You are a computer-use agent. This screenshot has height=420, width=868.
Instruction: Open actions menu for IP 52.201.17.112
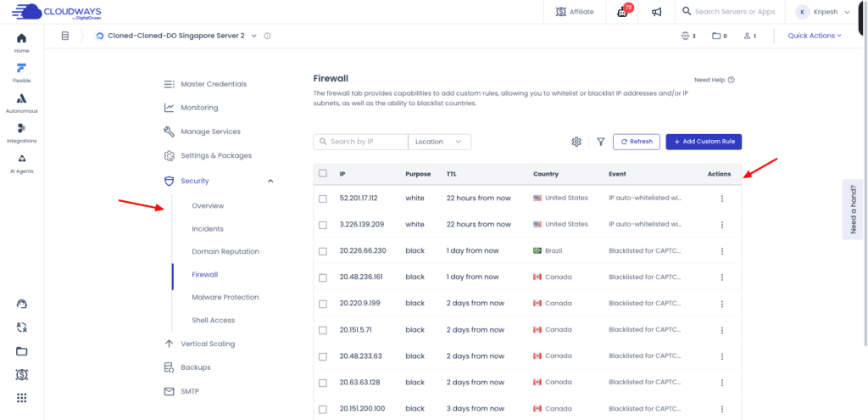722,199
